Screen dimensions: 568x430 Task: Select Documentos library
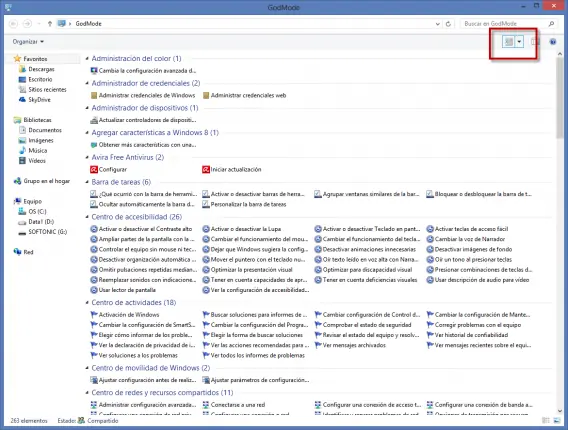[40, 130]
